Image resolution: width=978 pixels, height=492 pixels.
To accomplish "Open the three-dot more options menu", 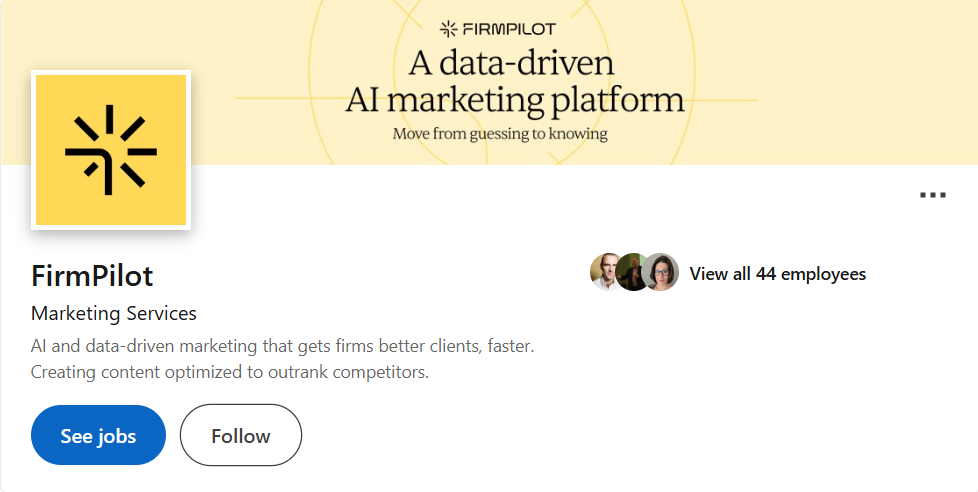I will point(932,195).
